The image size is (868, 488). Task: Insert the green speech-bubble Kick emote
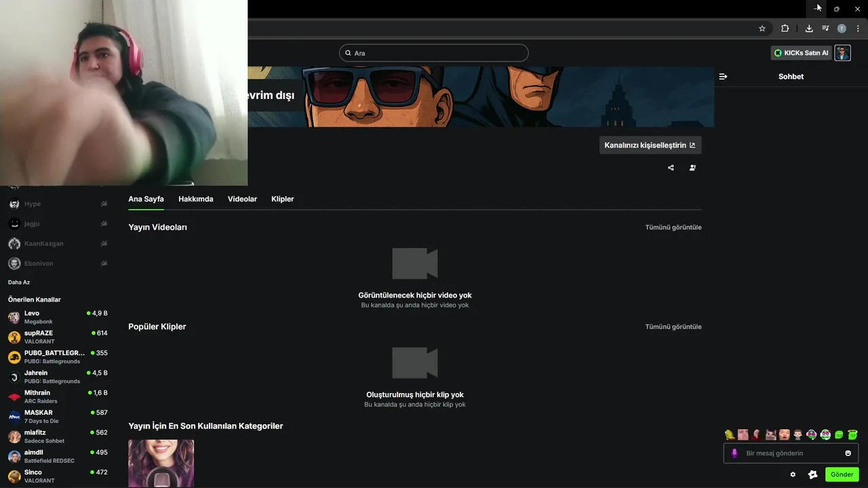click(x=839, y=434)
